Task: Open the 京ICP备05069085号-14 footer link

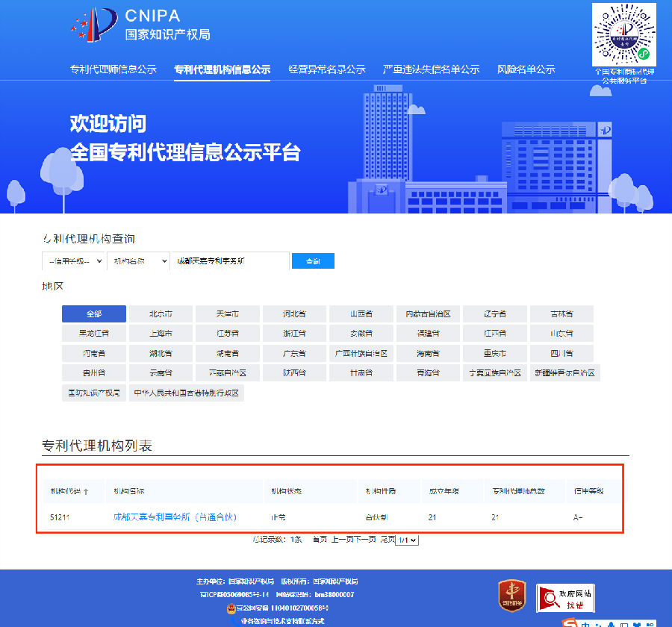Action: 234,595
